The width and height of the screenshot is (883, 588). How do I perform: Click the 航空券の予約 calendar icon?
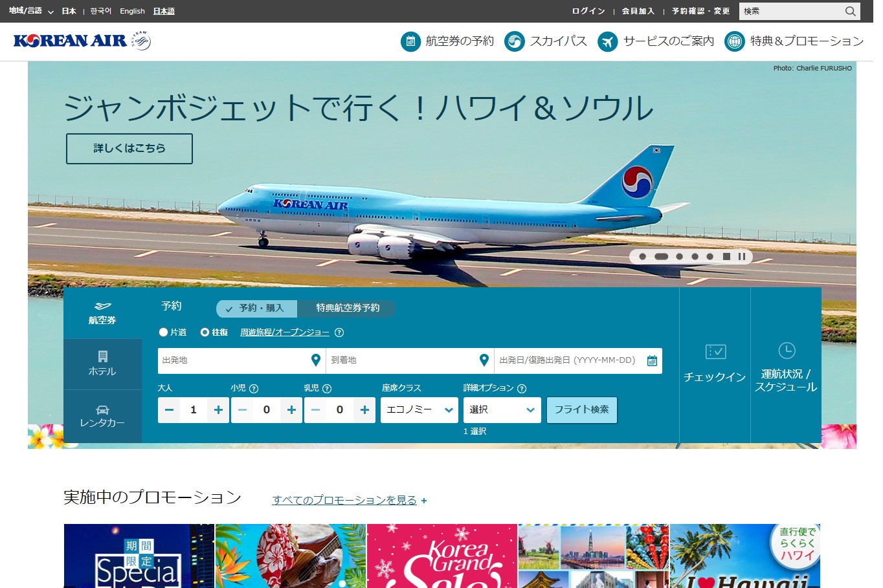pos(410,41)
